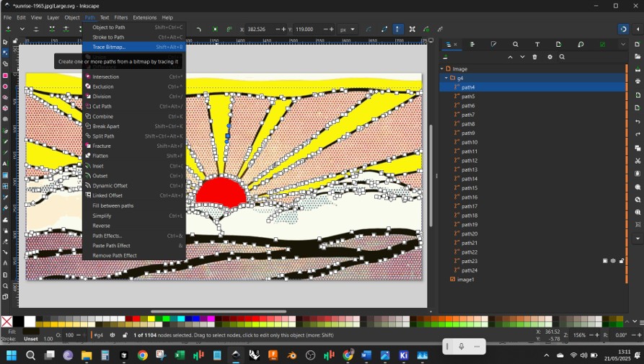Toggle layer lock in status bar
The width and height of the screenshot is (644, 364).
click(125, 335)
